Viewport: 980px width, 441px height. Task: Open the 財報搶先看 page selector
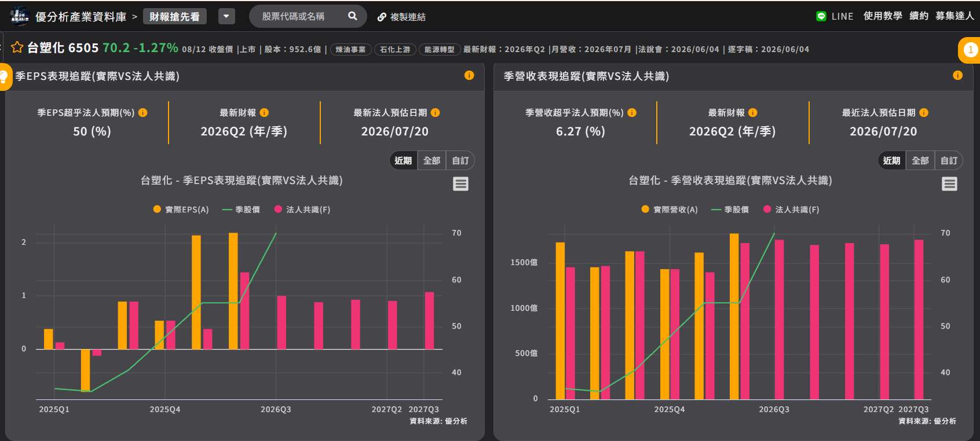click(174, 17)
